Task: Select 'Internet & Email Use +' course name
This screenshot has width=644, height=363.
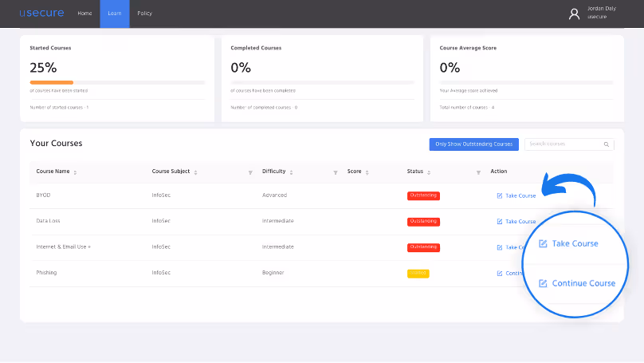Action: (63, 247)
